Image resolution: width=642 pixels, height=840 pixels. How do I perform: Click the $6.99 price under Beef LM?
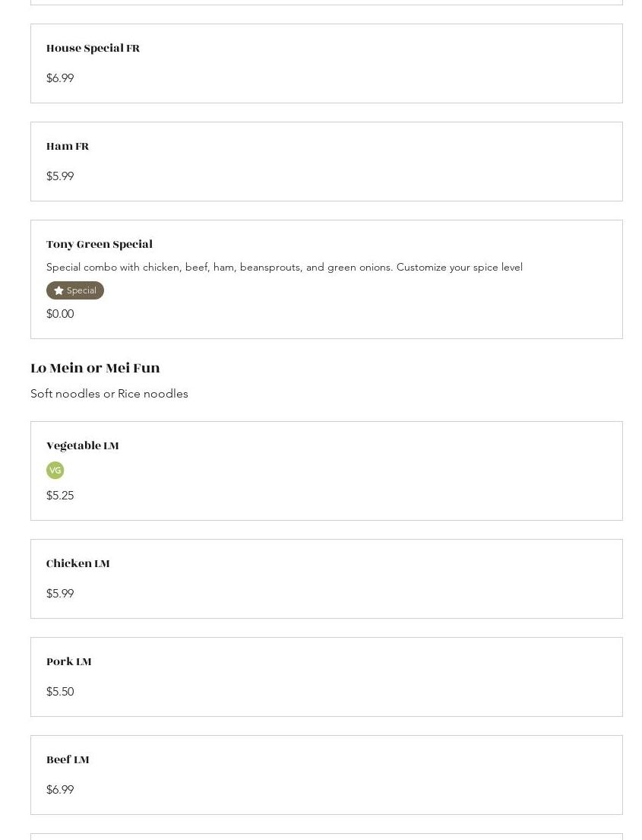[60, 790]
